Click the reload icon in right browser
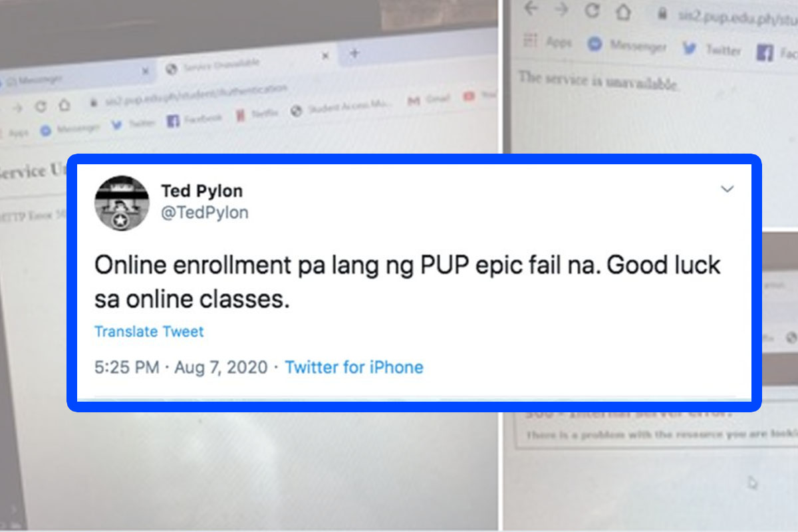The image size is (798, 532). coord(592,11)
